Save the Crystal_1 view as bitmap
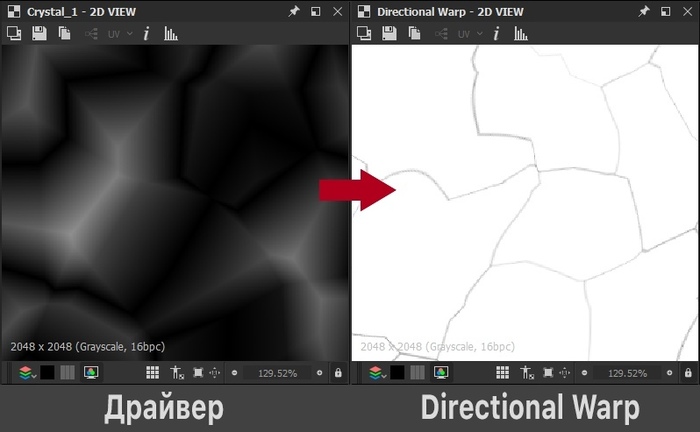 39,33
